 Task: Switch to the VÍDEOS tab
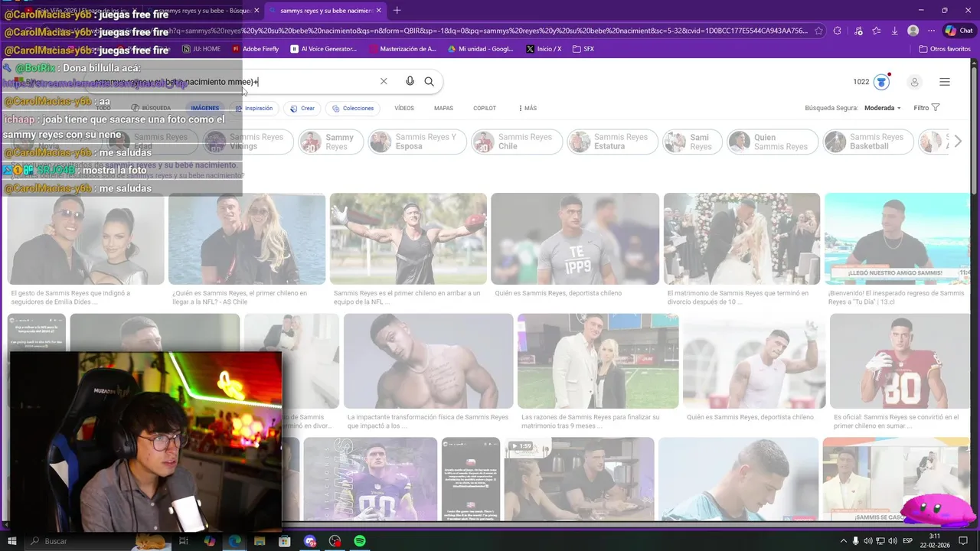coord(404,108)
